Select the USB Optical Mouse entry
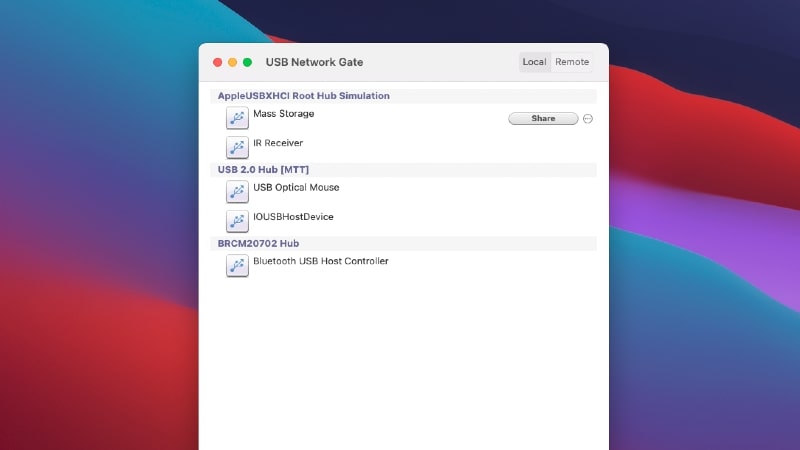 coord(296,187)
